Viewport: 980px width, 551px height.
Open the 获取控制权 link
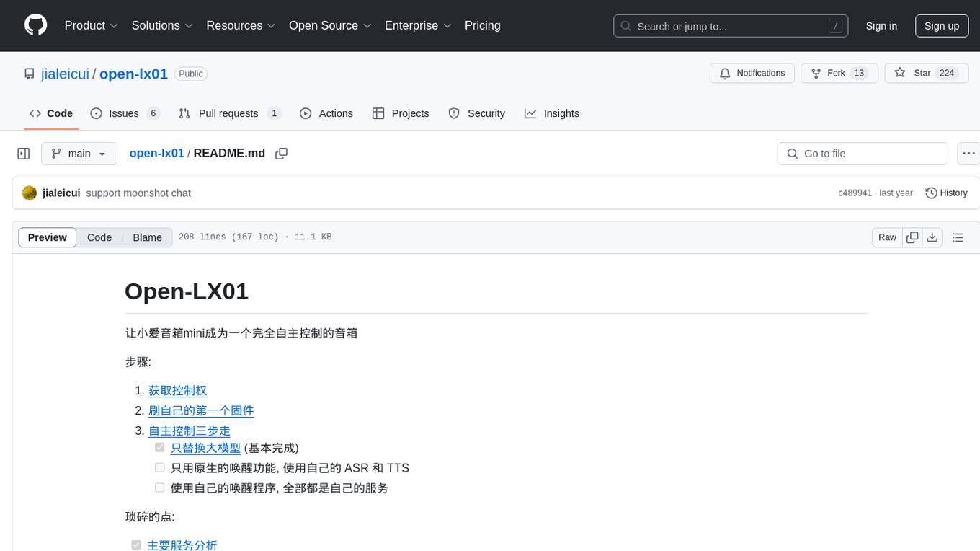[x=178, y=391]
